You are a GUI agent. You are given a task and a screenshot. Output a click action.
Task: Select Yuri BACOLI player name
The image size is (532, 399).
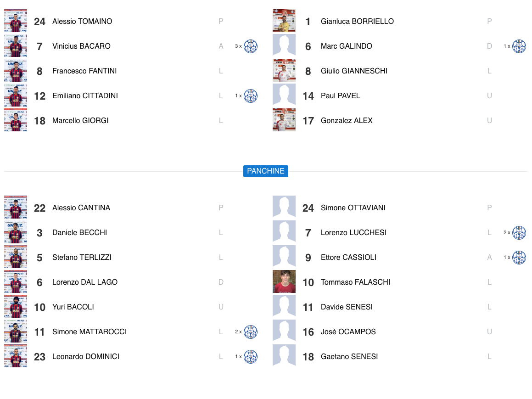click(73, 307)
